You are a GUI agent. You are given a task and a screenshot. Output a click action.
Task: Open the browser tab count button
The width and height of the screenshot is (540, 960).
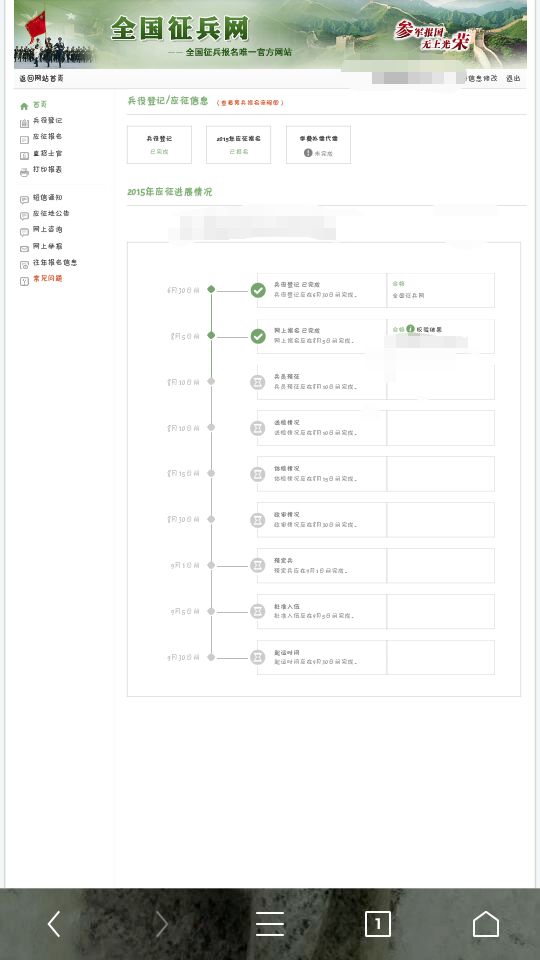coord(378,923)
